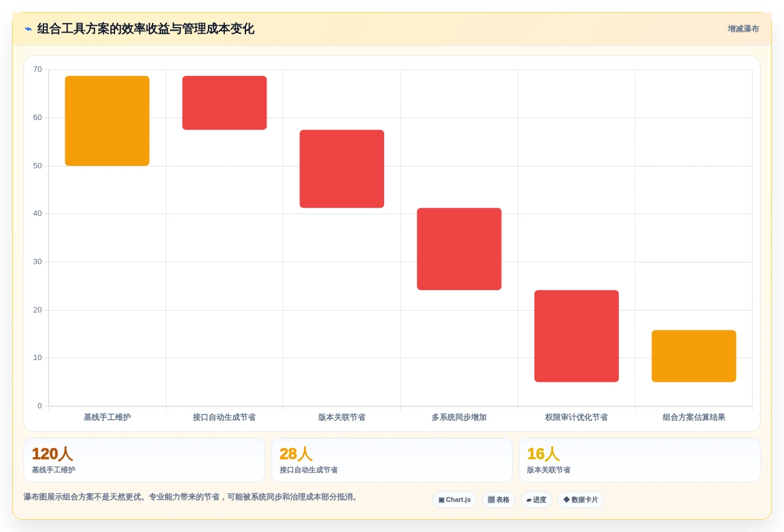Click the y-axis value 30
The height and width of the screenshot is (532, 784).
click(x=37, y=262)
